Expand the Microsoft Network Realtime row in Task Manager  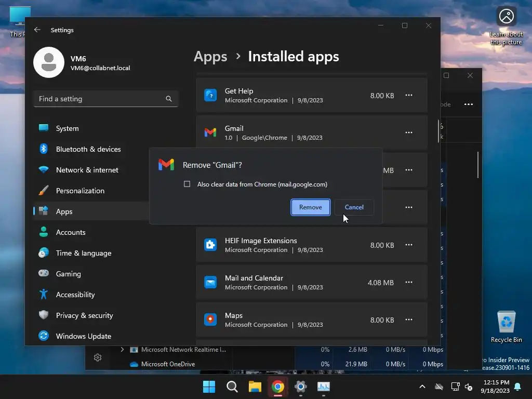point(122,350)
